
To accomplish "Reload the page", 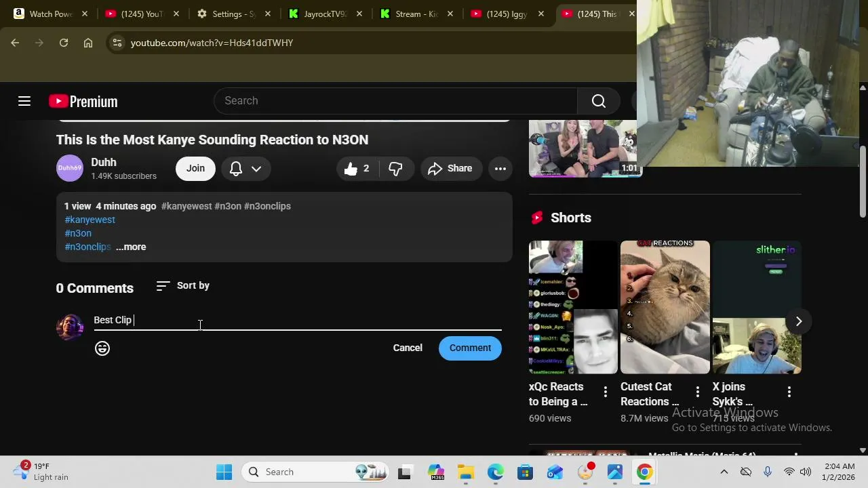I will point(64,43).
